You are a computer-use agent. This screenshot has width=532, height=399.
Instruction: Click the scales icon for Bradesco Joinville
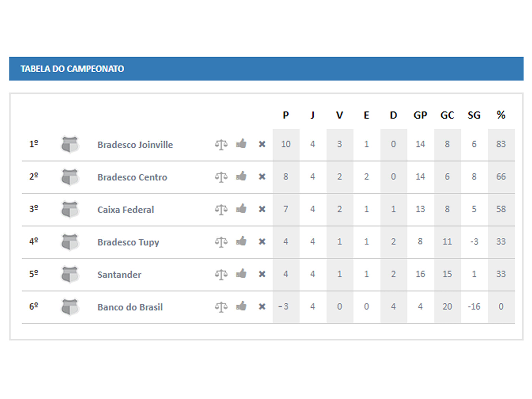point(221,144)
